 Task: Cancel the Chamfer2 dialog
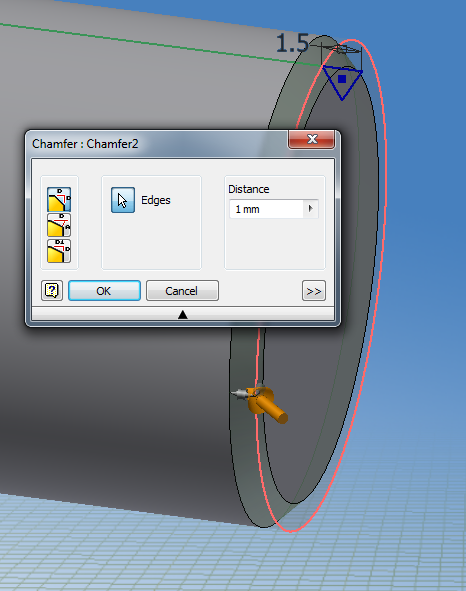click(x=182, y=291)
